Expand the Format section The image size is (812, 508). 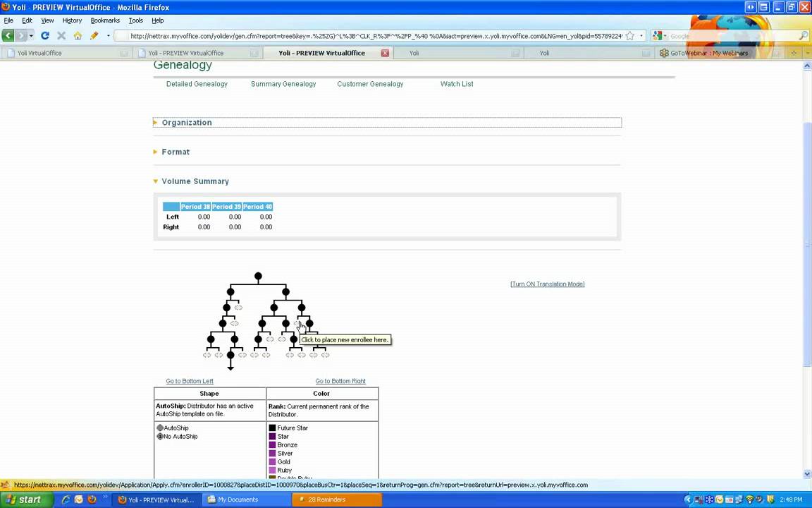pyautogui.click(x=176, y=152)
